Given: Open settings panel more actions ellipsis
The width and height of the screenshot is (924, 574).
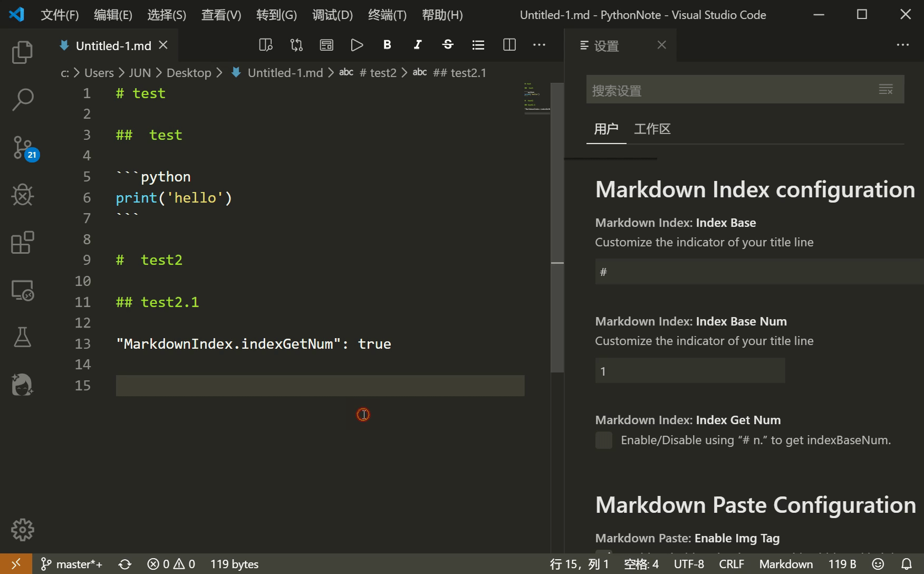Looking at the screenshot, I should coord(903,45).
